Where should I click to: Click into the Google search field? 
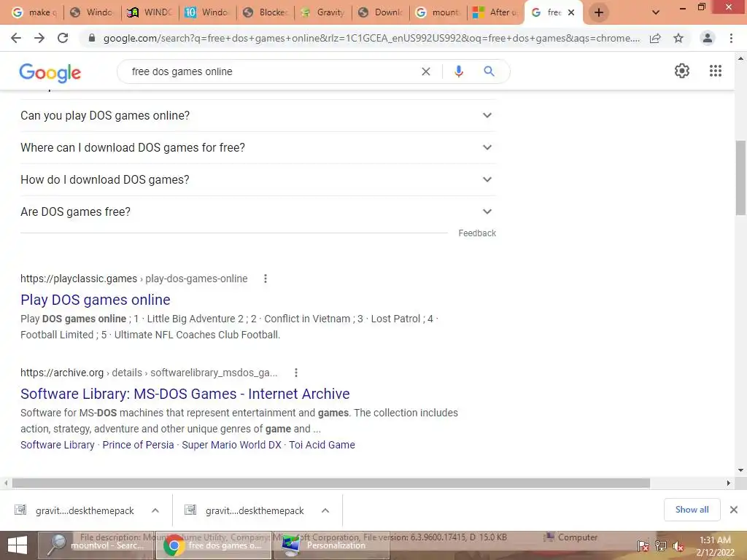click(271, 71)
